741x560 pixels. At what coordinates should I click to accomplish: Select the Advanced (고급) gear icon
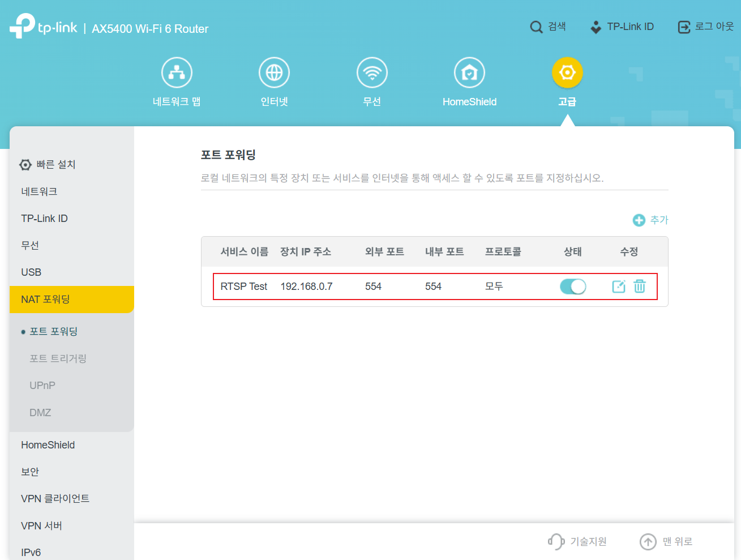(x=567, y=73)
